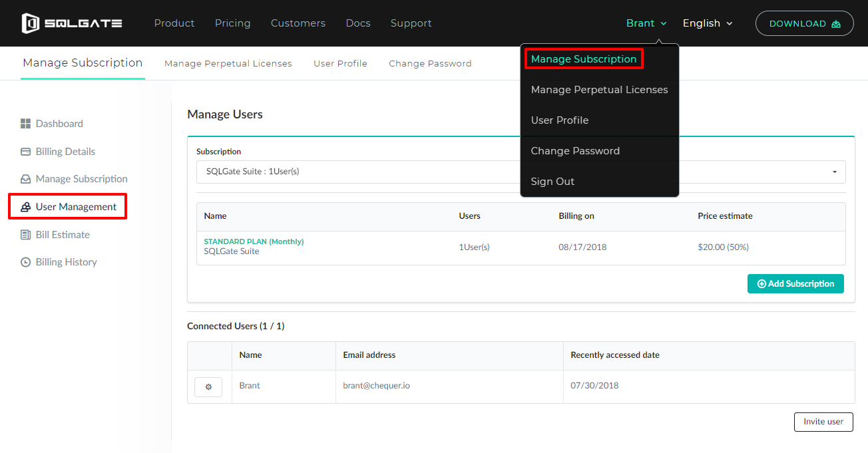Switch to the Manage Subscription tab

click(x=83, y=63)
